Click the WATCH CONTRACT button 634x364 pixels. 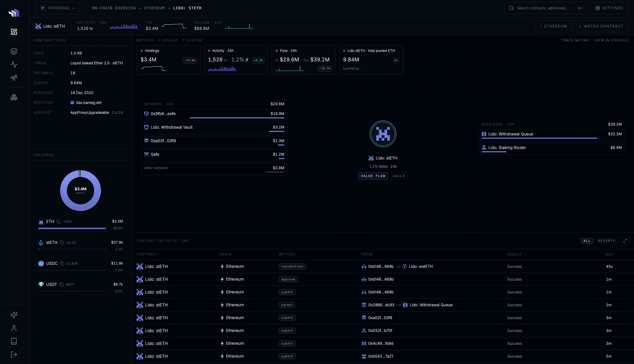(x=601, y=26)
